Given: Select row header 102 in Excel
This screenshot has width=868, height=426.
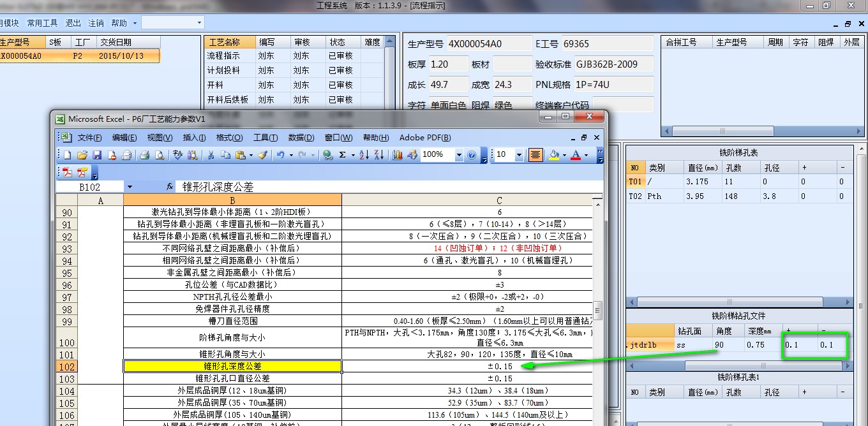Looking at the screenshot, I should pos(67,367).
